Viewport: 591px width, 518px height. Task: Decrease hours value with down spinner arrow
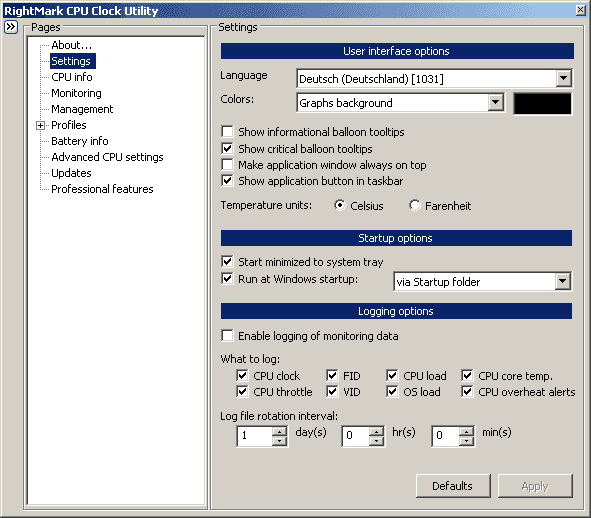376,441
